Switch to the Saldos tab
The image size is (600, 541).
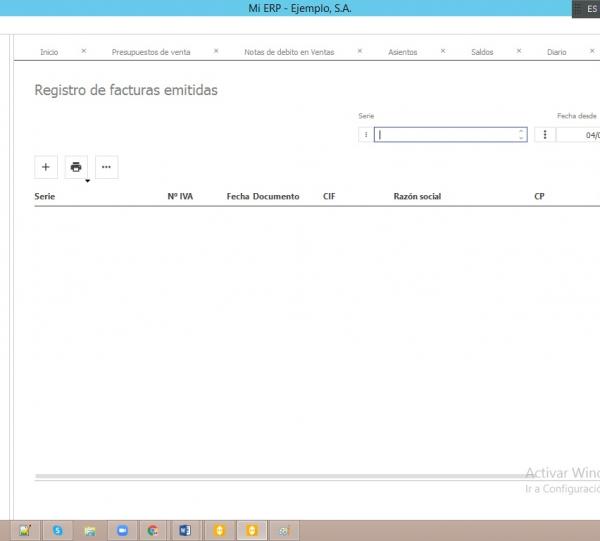pyautogui.click(x=482, y=52)
